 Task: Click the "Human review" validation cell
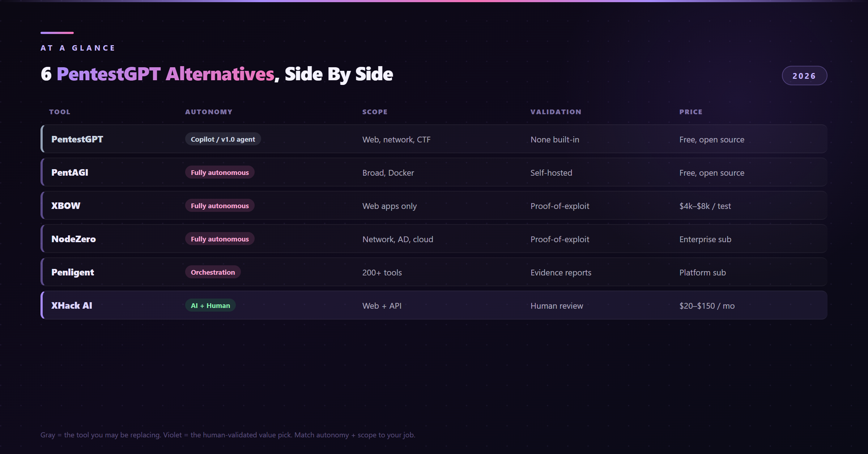tap(557, 306)
